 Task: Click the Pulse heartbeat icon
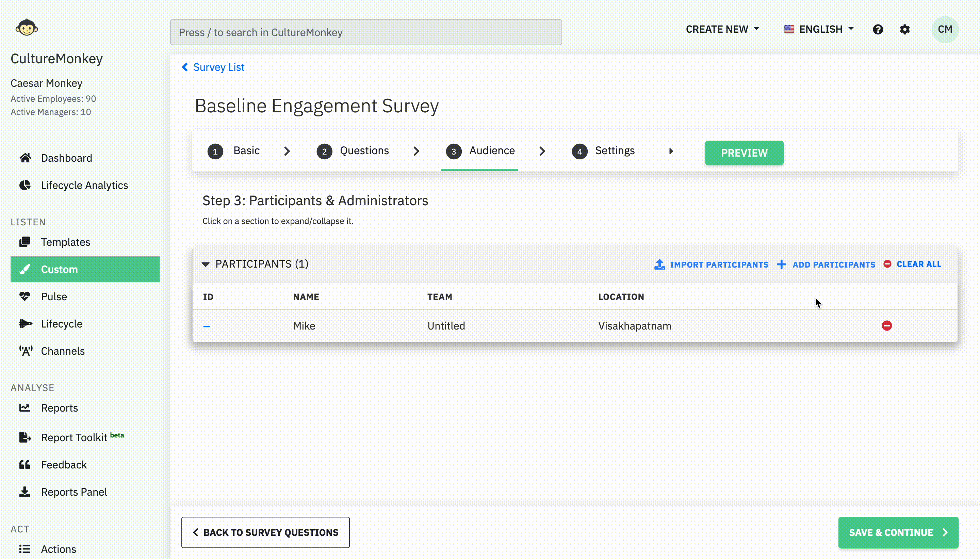click(24, 297)
